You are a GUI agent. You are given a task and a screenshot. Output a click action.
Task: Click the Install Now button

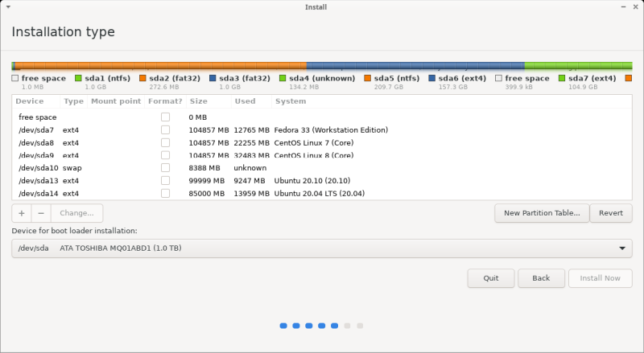(600, 278)
